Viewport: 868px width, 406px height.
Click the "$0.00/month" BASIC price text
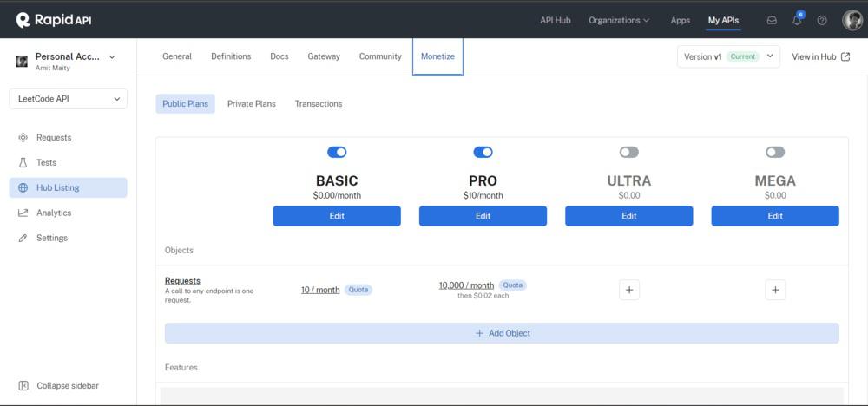coord(337,195)
